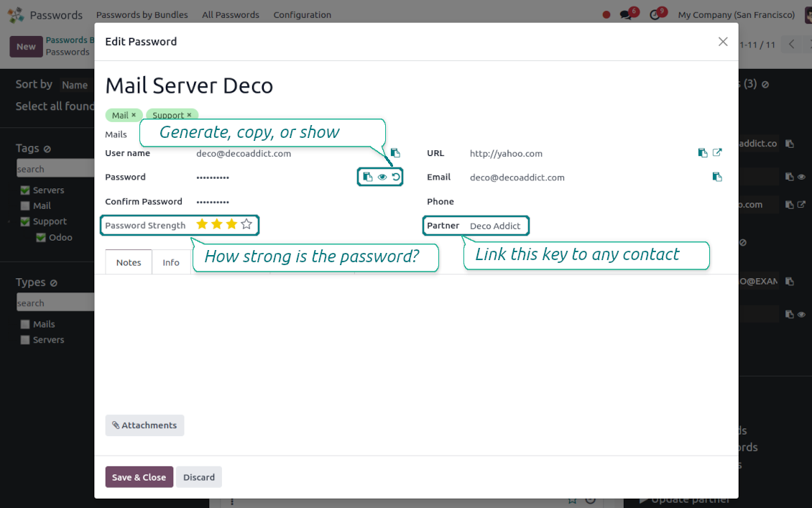Copy the password using copy icon
The width and height of the screenshot is (812, 508).
click(367, 177)
